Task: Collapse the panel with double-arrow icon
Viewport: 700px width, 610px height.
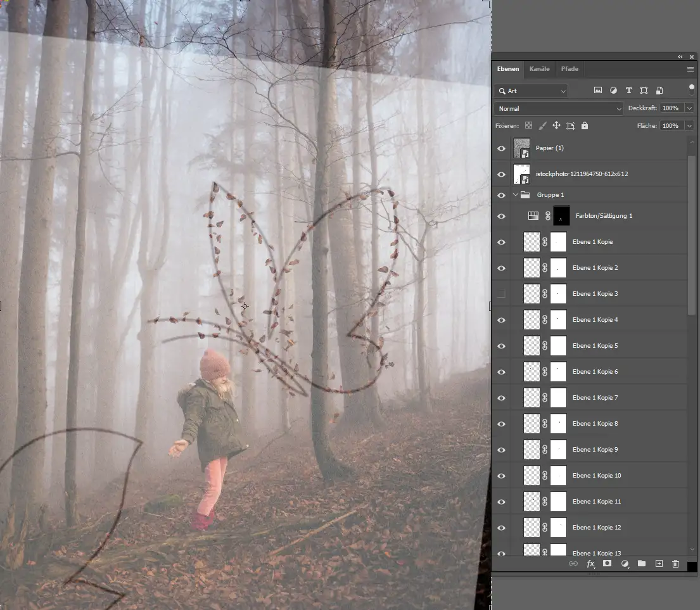Action: pos(680,56)
